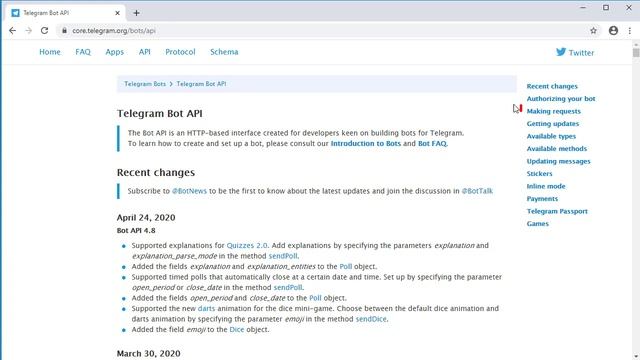Go back using the browser back arrow
Viewport: 640px width, 360px height.
(13, 31)
